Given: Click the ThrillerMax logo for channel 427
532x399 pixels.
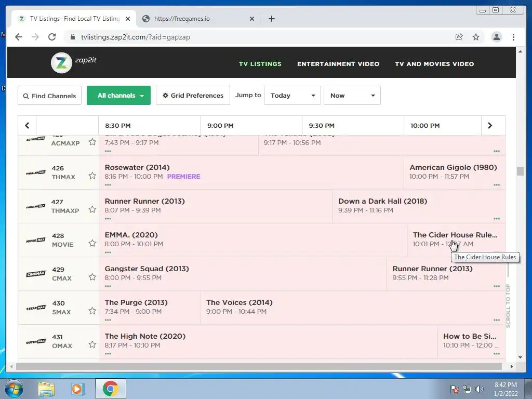Looking at the screenshot, I should (36, 206).
